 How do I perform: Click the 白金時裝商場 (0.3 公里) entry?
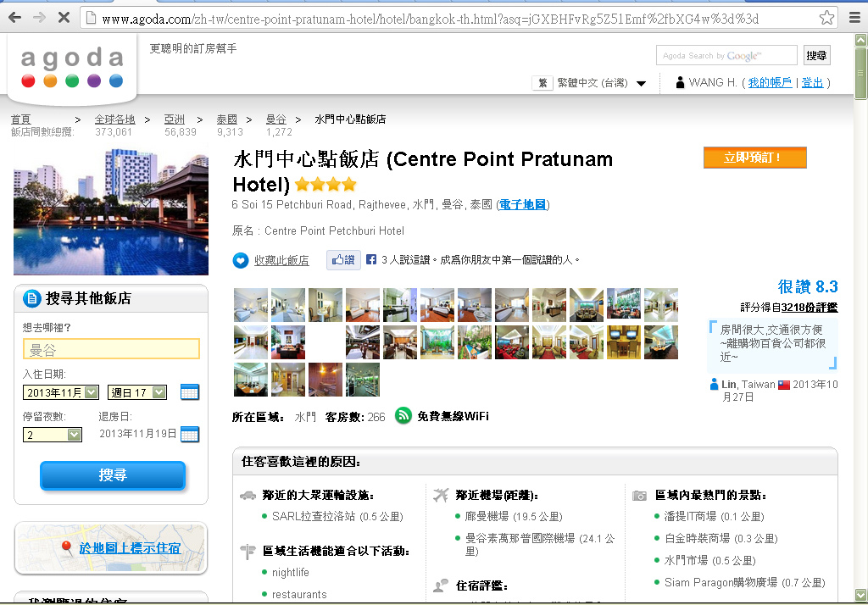pyautogui.click(x=721, y=539)
